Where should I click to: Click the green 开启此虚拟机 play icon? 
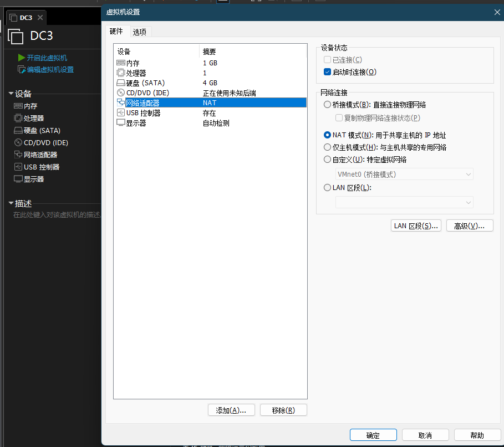pos(22,58)
